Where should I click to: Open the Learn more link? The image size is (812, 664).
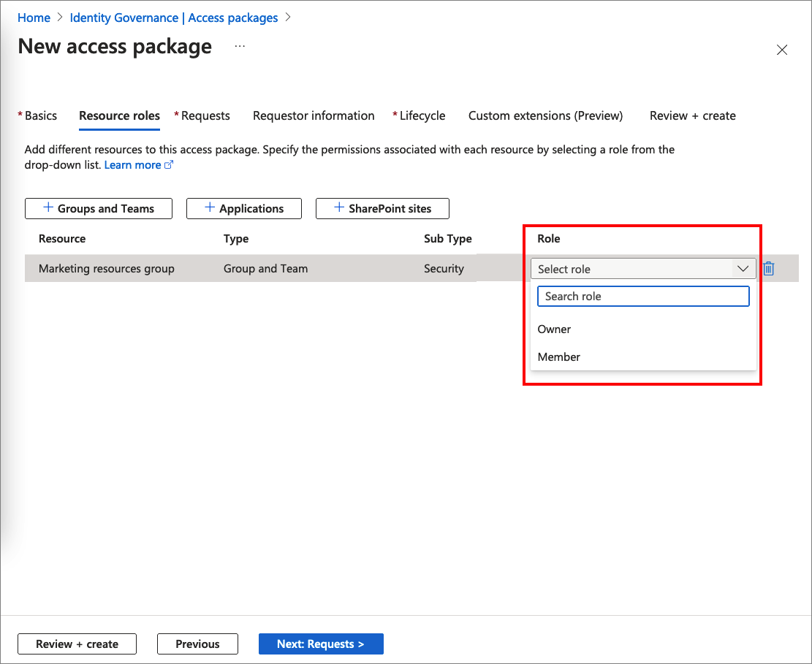tap(133, 165)
